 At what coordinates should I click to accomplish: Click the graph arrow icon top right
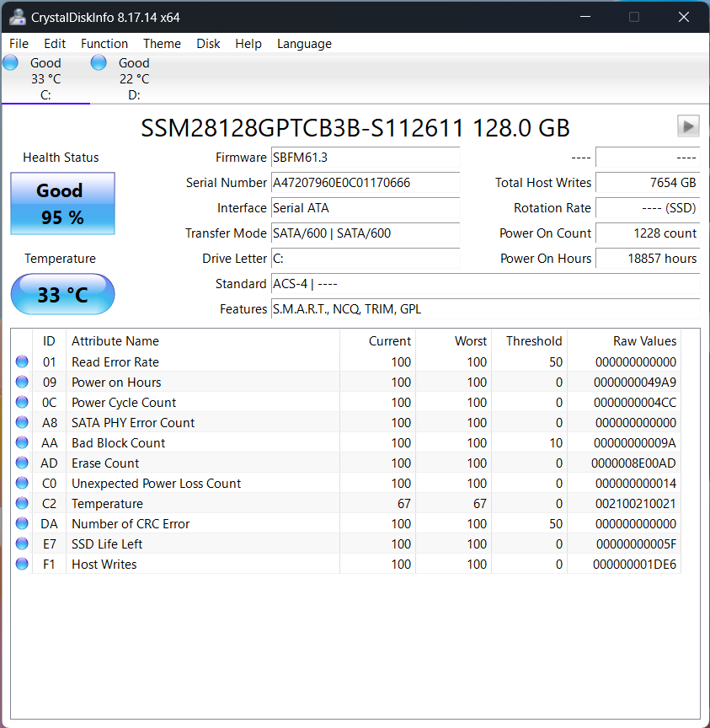(x=688, y=126)
